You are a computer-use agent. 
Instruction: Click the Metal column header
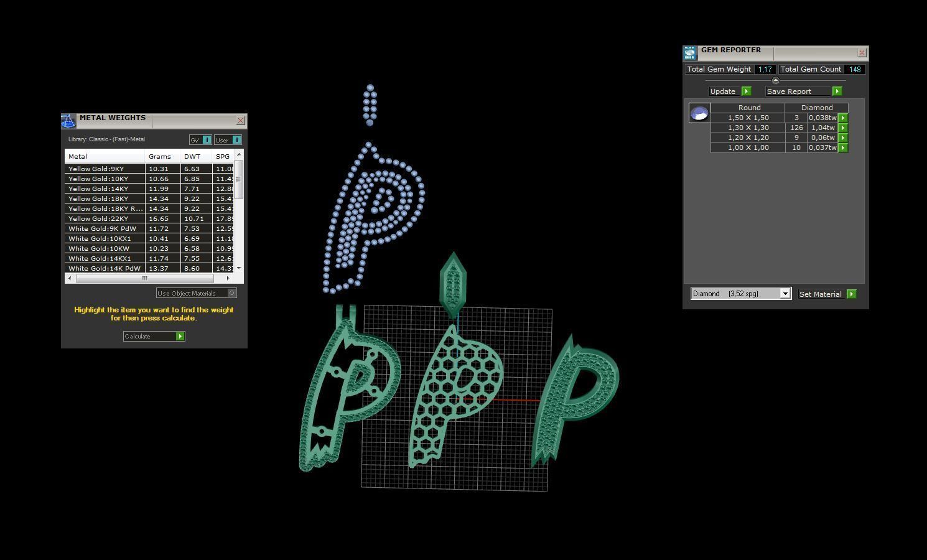tap(105, 156)
